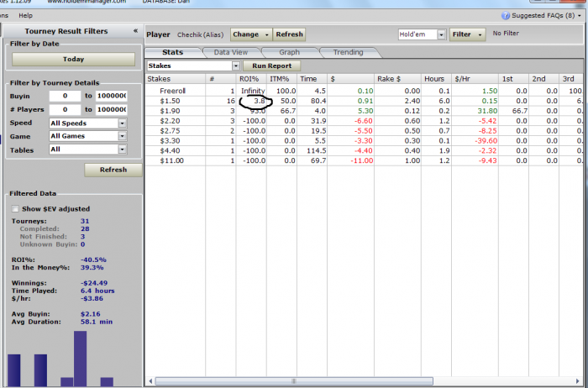Open the Suggested FAQs help icon
Screen dimensions: 588x388
point(506,15)
